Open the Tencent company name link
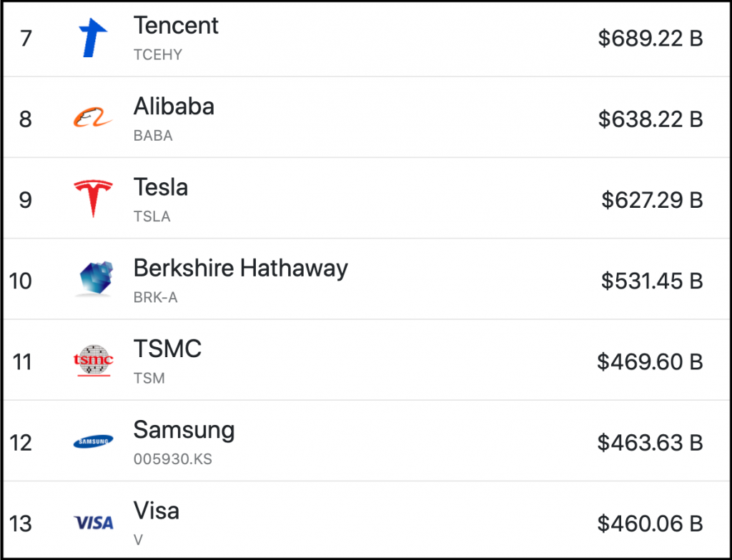This screenshot has height=560, width=732. coord(176,26)
